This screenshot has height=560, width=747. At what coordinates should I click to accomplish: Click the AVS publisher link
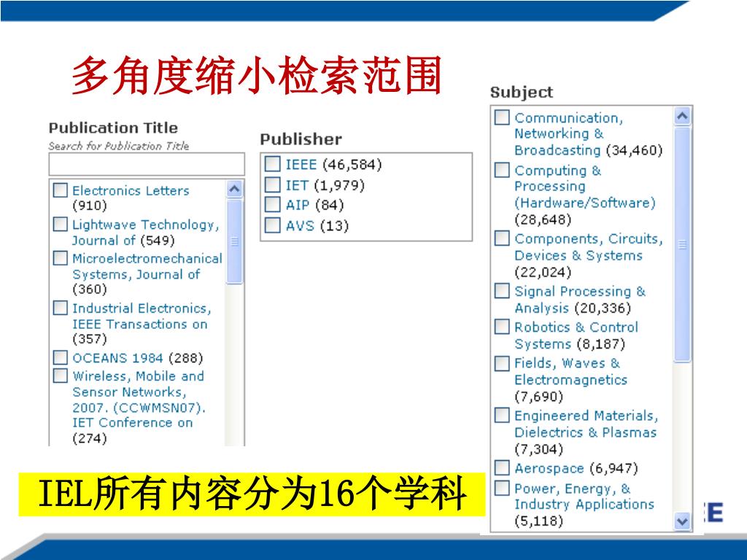click(x=300, y=225)
